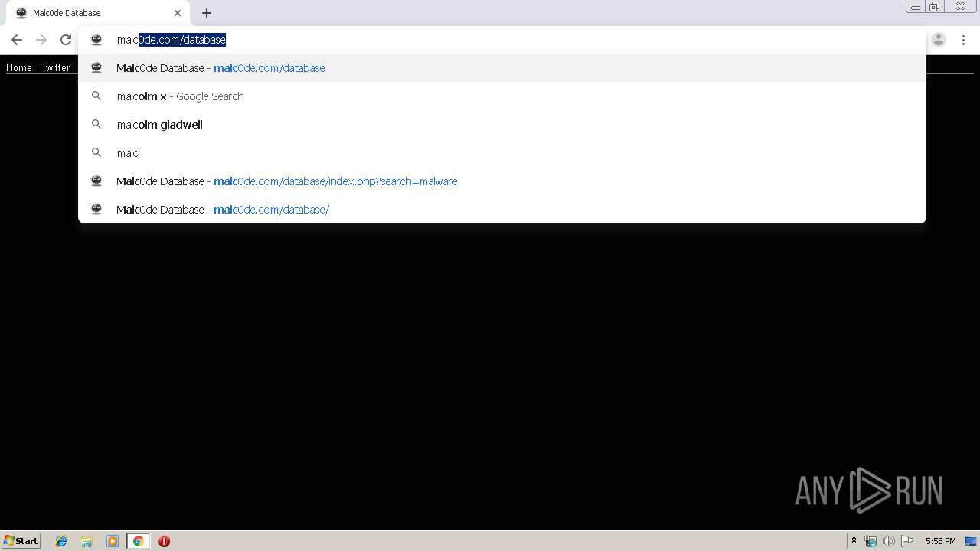980x551 pixels.
Task: Restore down the Chrome window
Action: pos(935,7)
